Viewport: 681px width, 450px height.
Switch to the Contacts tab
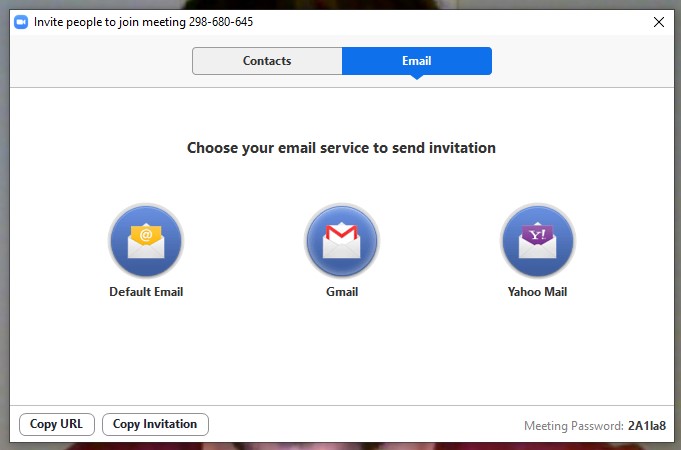(x=267, y=61)
